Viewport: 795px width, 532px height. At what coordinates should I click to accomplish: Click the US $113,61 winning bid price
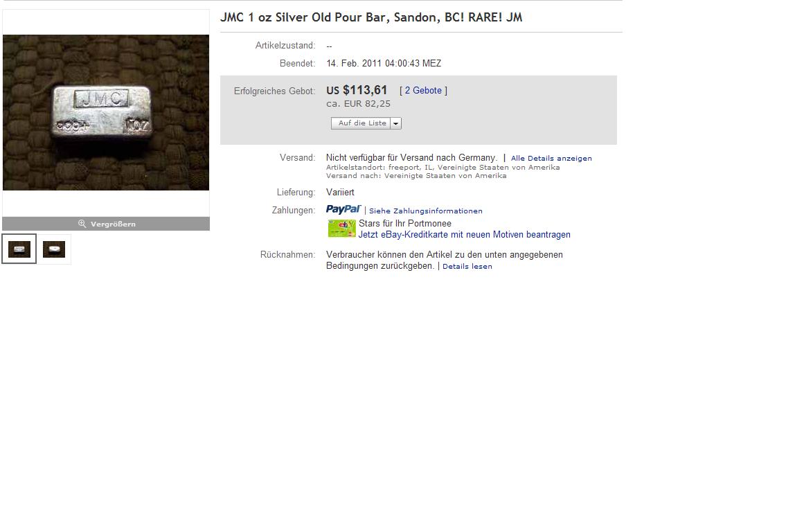(357, 90)
